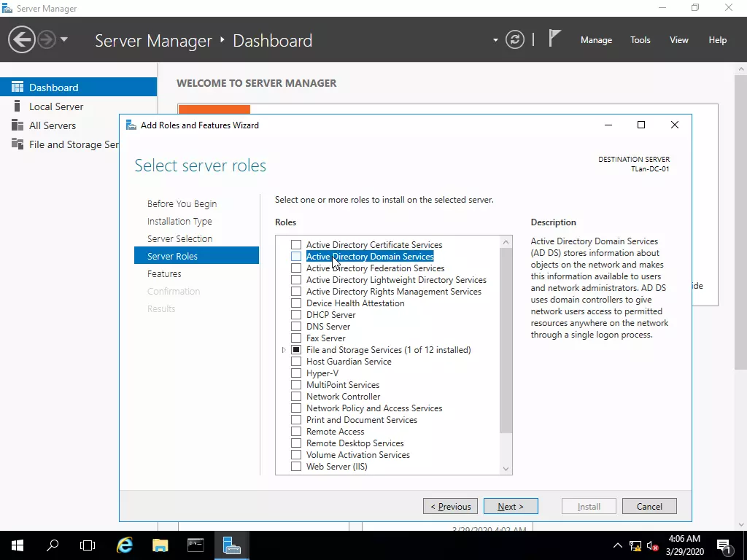
Task: Check Web Server (IIS) role
Action: tap(296, 466)
